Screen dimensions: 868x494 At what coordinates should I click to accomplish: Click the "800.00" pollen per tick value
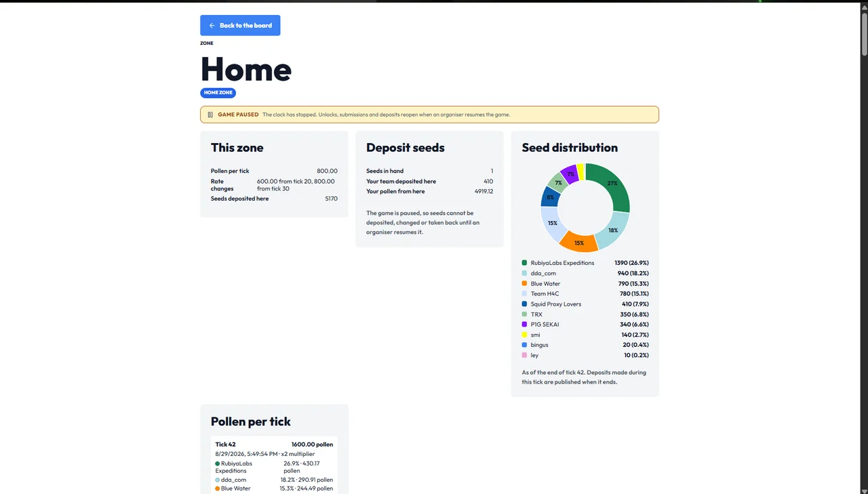pos(327,171)
